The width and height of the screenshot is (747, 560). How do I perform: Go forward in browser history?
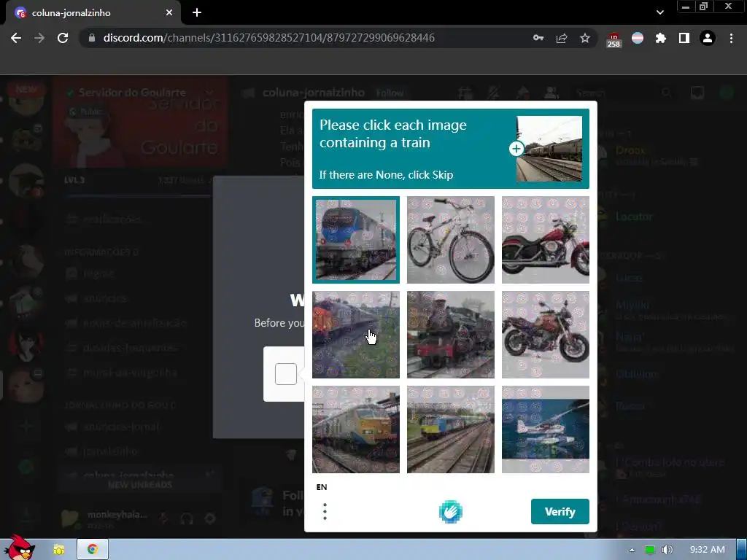pos(39,38)
